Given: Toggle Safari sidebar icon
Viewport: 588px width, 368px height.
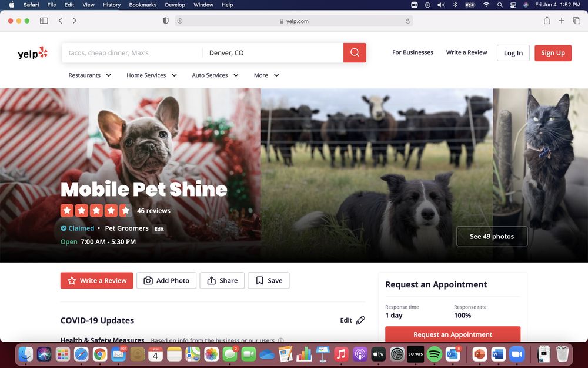Looking at the screenshot, I should point(44,21).
